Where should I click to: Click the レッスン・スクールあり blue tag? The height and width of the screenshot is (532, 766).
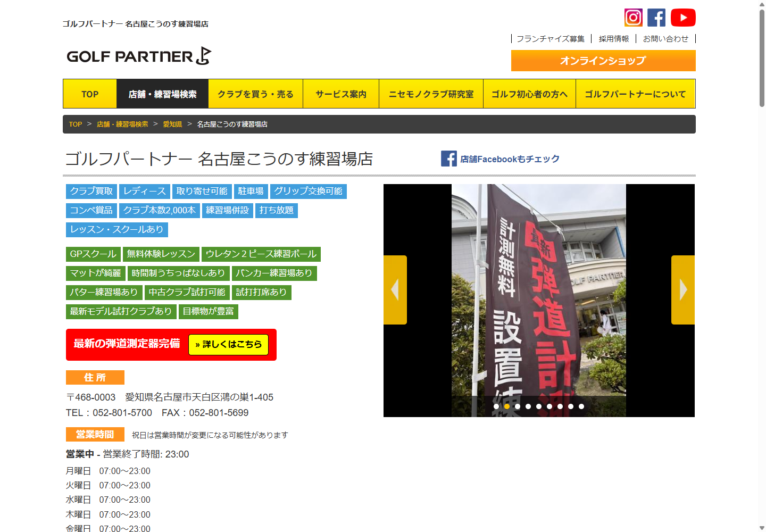[x=117, y=230]
